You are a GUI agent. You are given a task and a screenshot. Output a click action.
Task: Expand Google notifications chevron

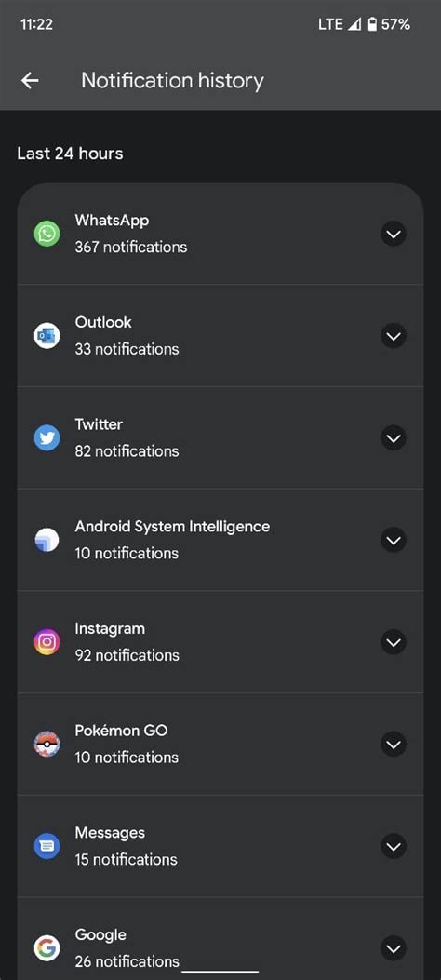pos(394,948)
